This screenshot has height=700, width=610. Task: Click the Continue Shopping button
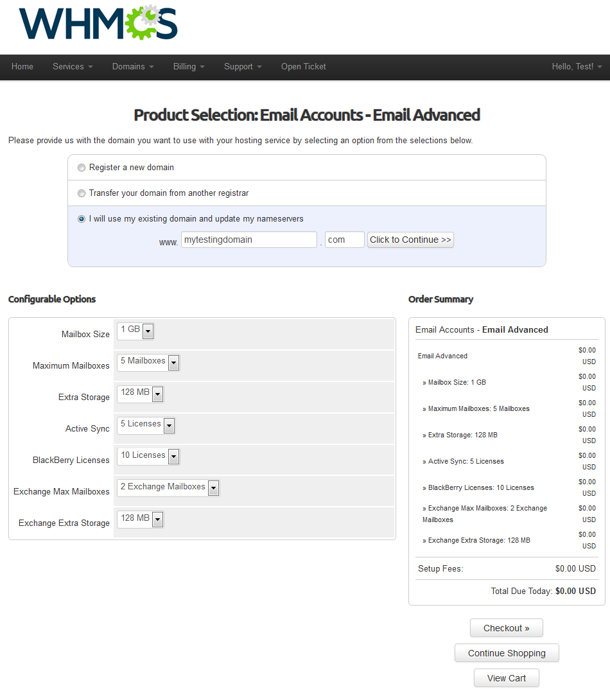pos(507,653)
